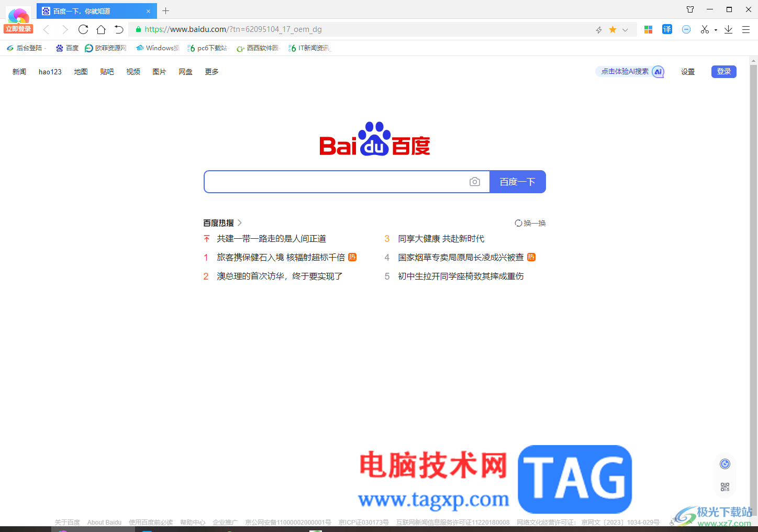Click the camera image search icon
758x532 pixels.
475,182
